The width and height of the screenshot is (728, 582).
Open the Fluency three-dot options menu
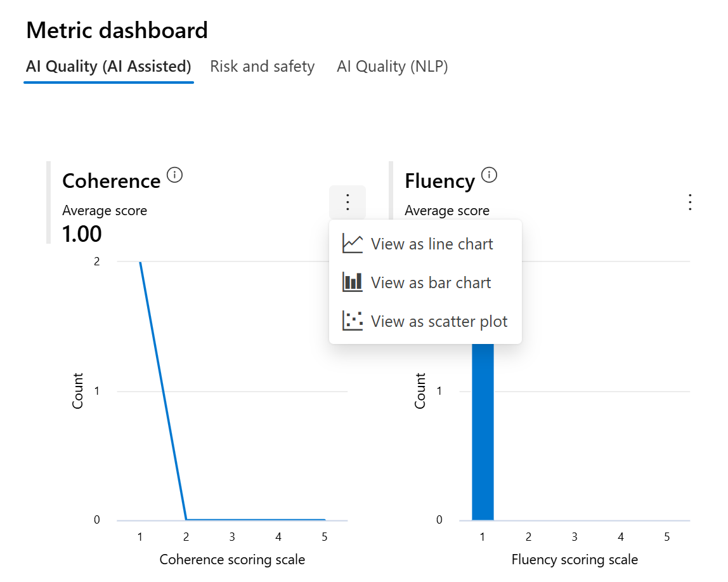[x=690, y=202]
